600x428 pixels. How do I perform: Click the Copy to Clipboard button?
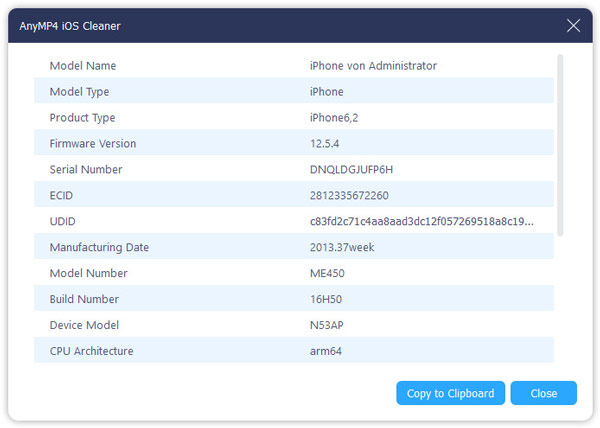[450, 393]
